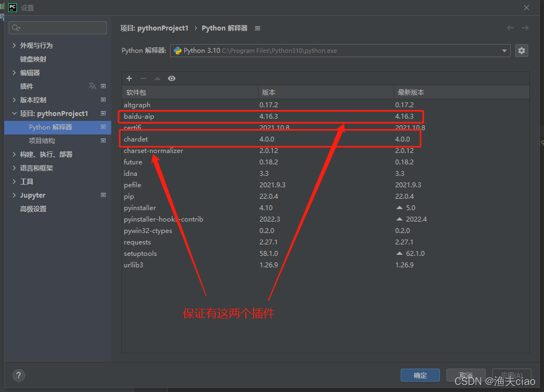
Task: Select the setuptools package row
Action: 325,253
